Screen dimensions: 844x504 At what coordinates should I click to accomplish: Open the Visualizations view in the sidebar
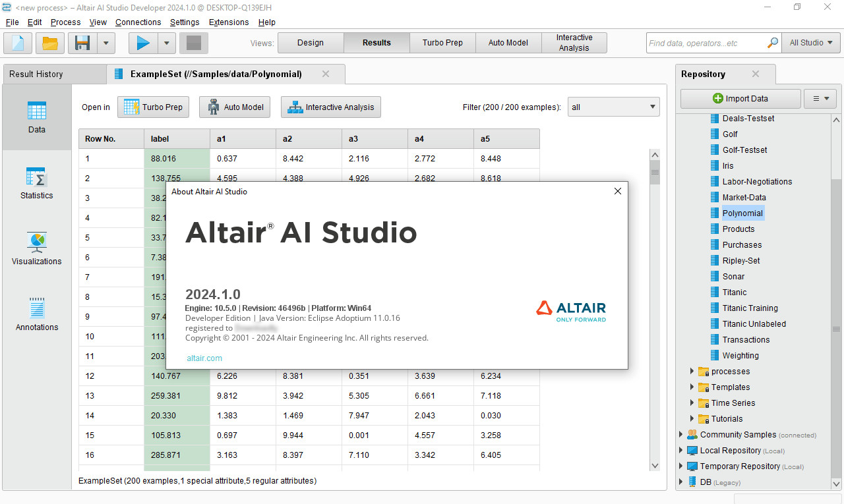37,248
